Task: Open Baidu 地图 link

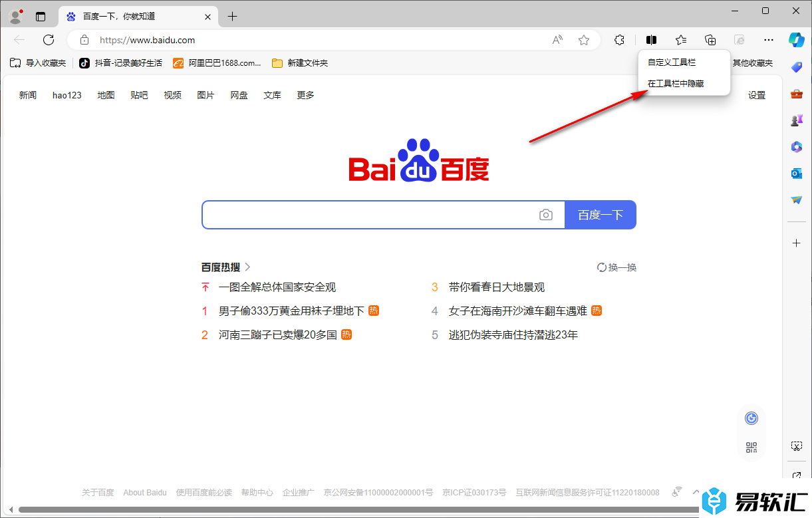Action: click(106, 95)
